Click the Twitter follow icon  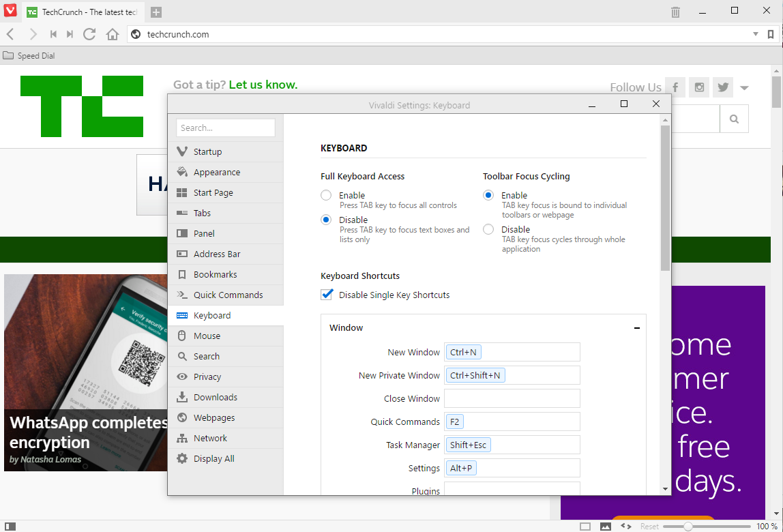[x=723, y=87]
